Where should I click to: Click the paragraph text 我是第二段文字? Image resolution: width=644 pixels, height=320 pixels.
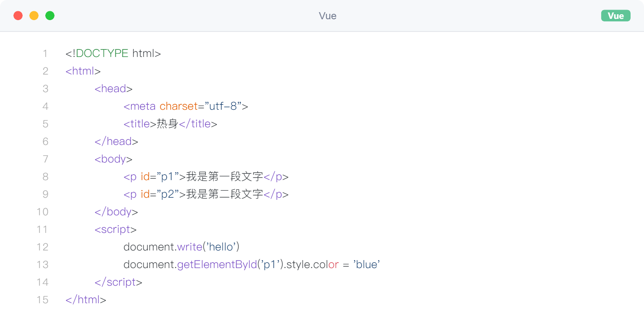click(x=224, y=194)
